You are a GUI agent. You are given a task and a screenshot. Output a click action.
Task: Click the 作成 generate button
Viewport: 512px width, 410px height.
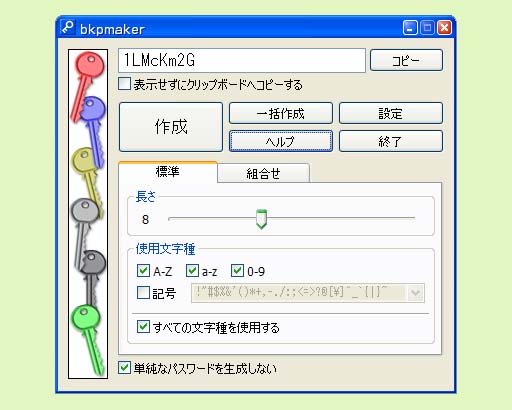(x=171, y=127)
